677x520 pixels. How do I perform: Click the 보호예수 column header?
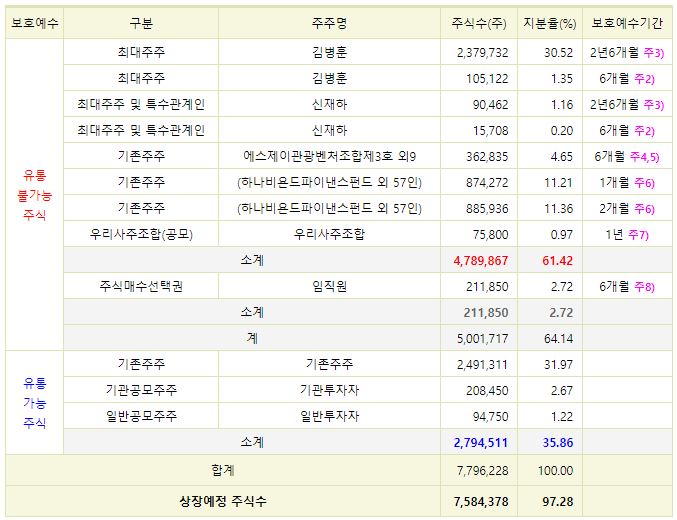pyautogui.click(x=35, y=23)
